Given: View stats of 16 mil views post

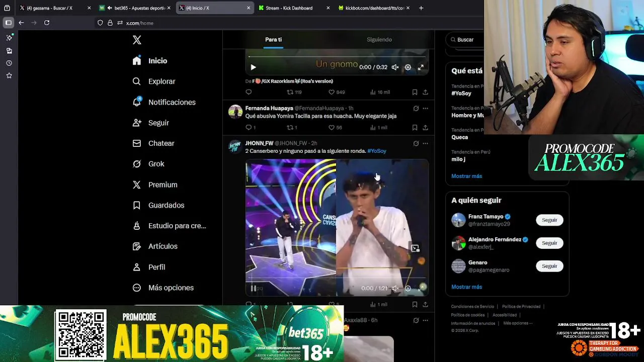Looking at the screenshot, I should pyautogui.click(x=380, y=92).
